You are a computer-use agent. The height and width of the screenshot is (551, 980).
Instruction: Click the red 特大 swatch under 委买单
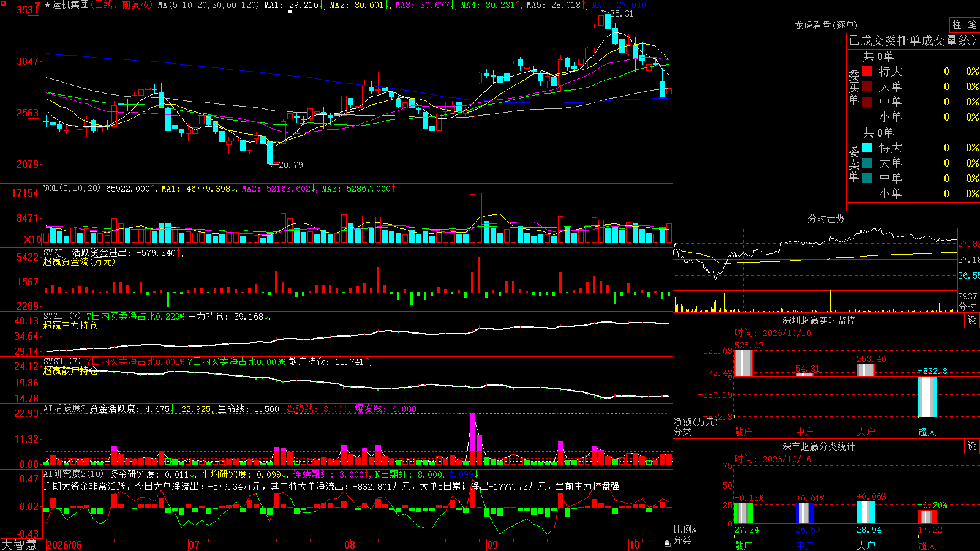pyautogui.click(x=867, y=71)
